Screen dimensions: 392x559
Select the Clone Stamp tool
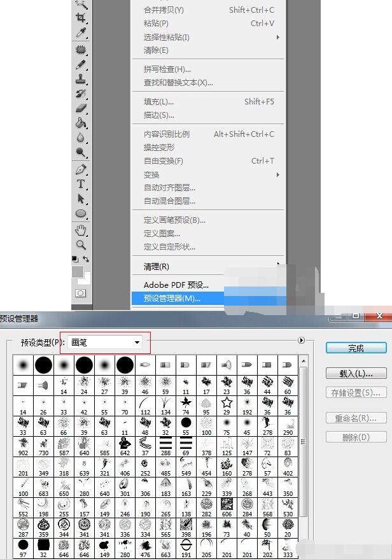pos(81,79)
